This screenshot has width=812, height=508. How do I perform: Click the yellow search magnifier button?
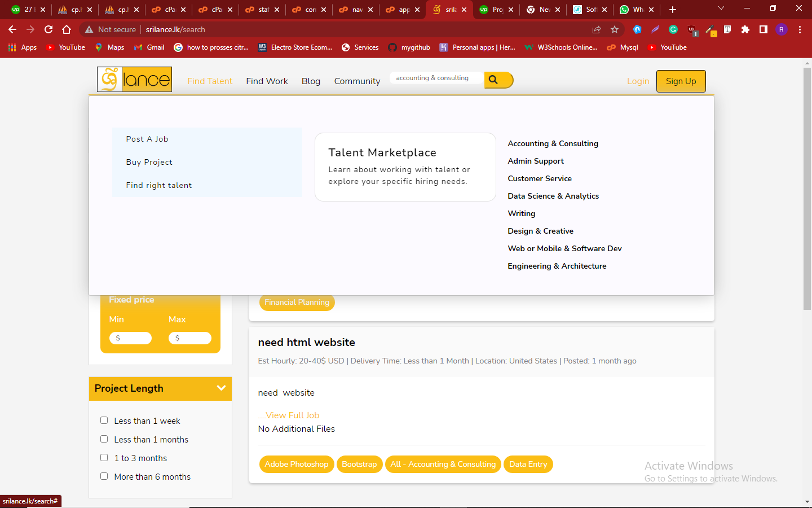click(x=498, y=80)
